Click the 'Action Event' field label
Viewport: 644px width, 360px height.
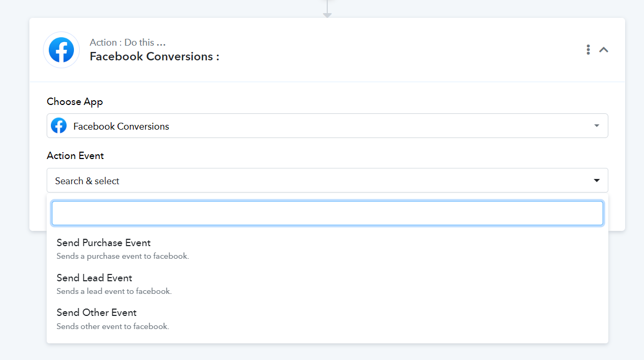pos(76,155)
